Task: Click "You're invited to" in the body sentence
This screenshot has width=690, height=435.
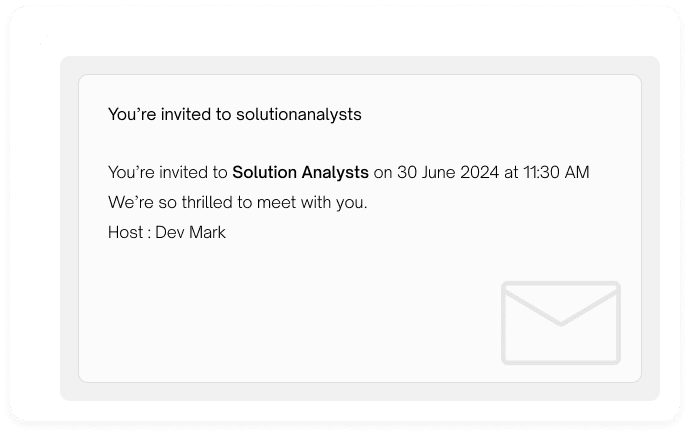Action: pyautogui.click(x=168, y=172)
